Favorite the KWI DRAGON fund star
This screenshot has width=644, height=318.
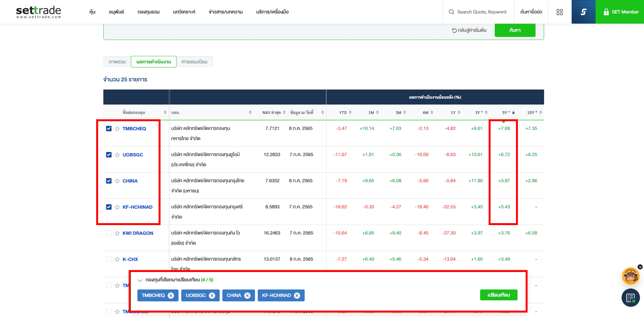coord(117,233)
